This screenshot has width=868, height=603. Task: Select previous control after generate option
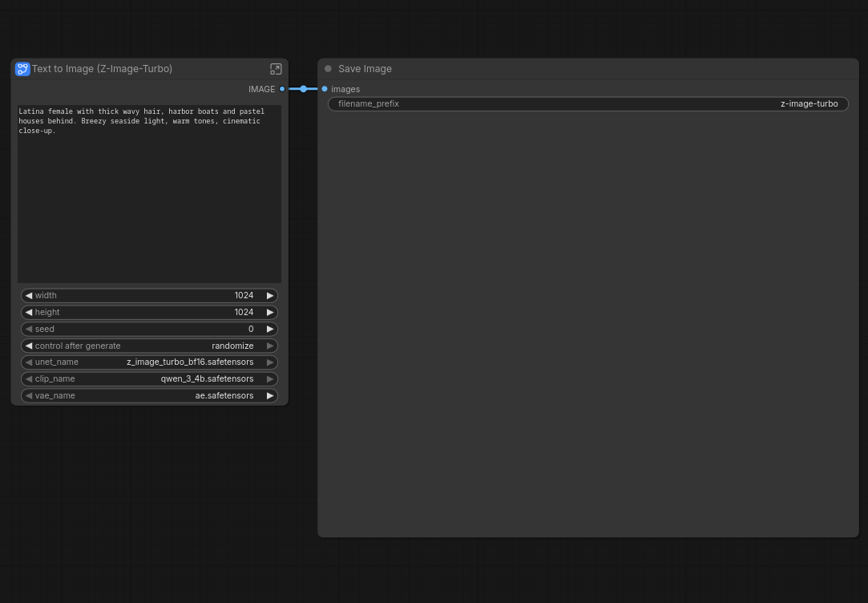[29, 346]
